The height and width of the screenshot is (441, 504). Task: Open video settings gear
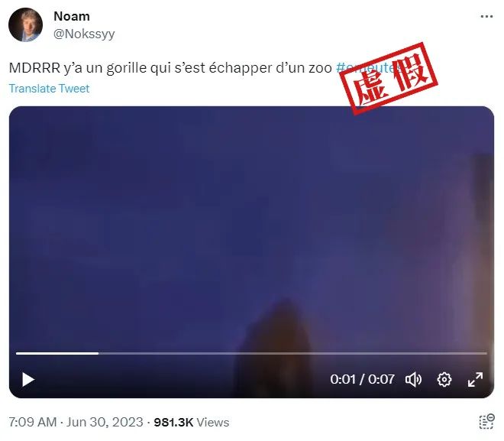tap(444, 380)
